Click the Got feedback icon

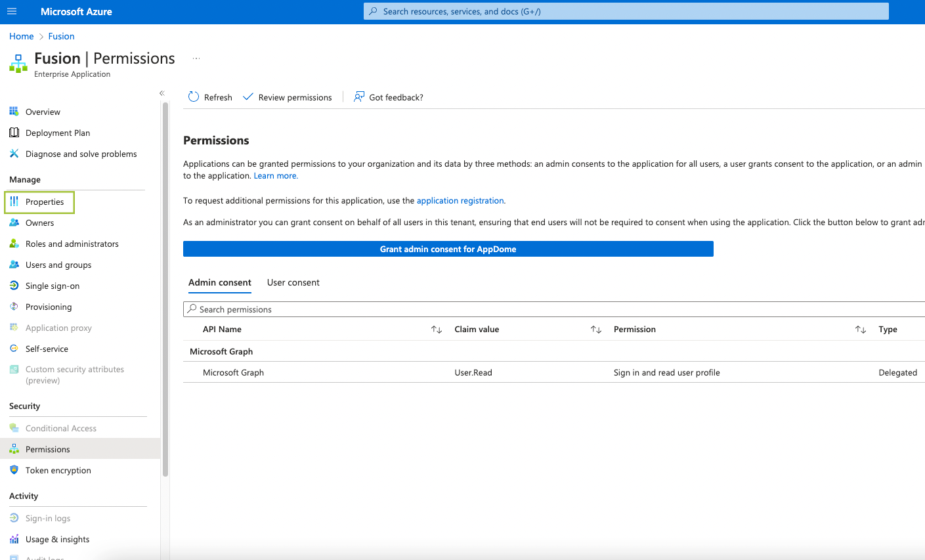pyautogui.click(x=359, y=97)
